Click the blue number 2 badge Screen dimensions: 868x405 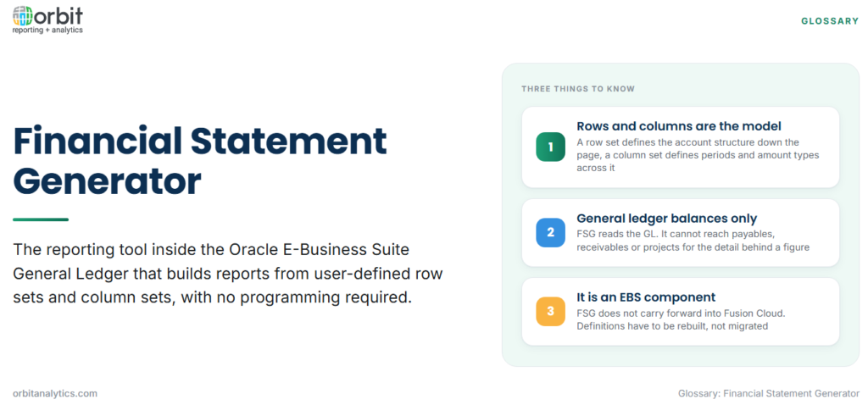(x=550, y=232)
